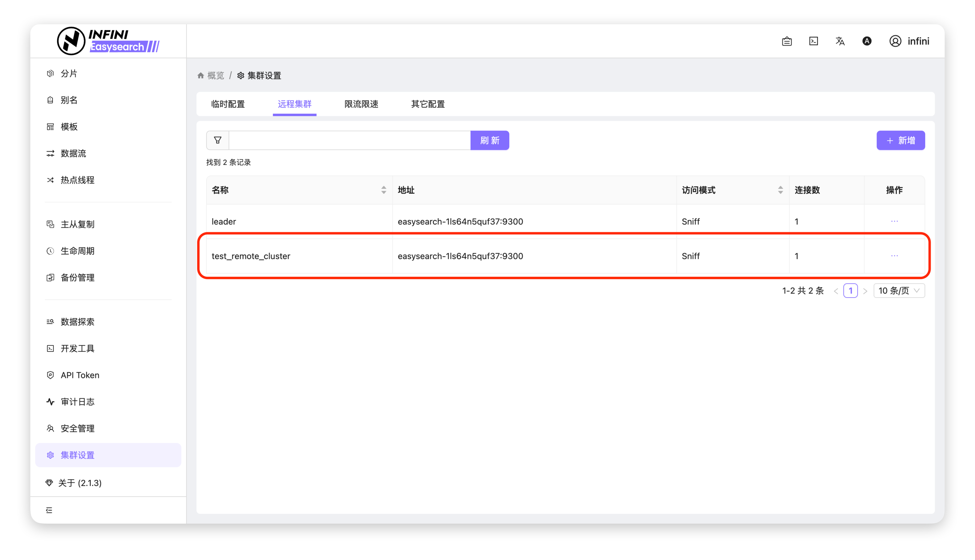Open the infini user account avatar
The width and height of the screenshot is (975, 560).
coord(895,41)
